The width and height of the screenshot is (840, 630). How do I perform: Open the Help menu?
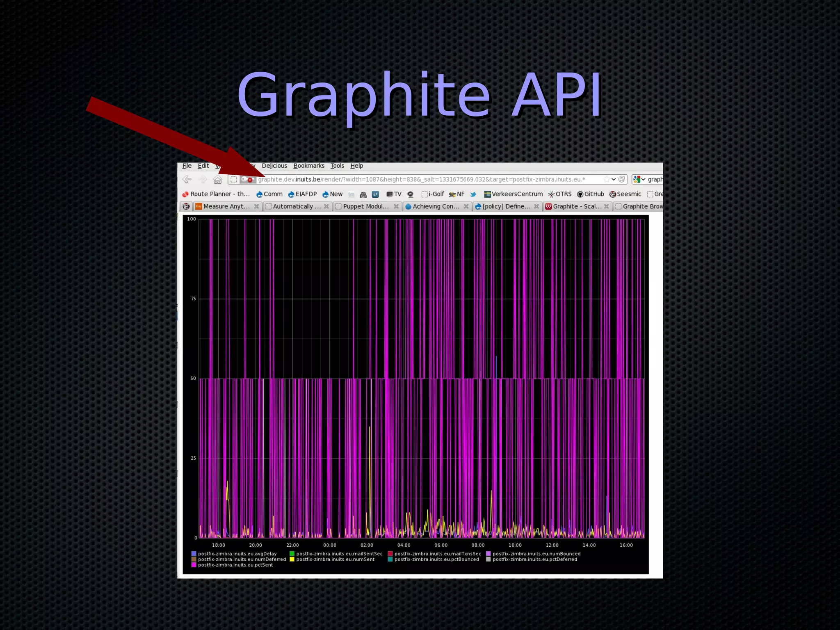tap(357, 166)
